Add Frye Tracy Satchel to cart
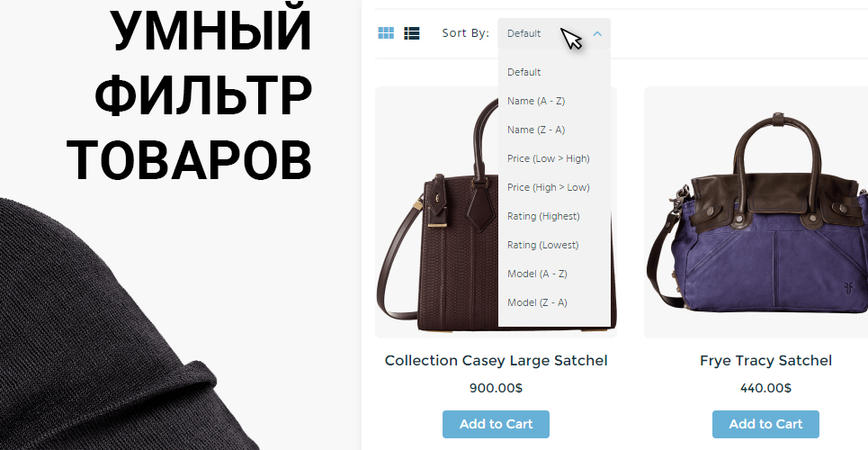Image resolution: width=868 pixels, height=450 pixels. [x=765, y=425]
